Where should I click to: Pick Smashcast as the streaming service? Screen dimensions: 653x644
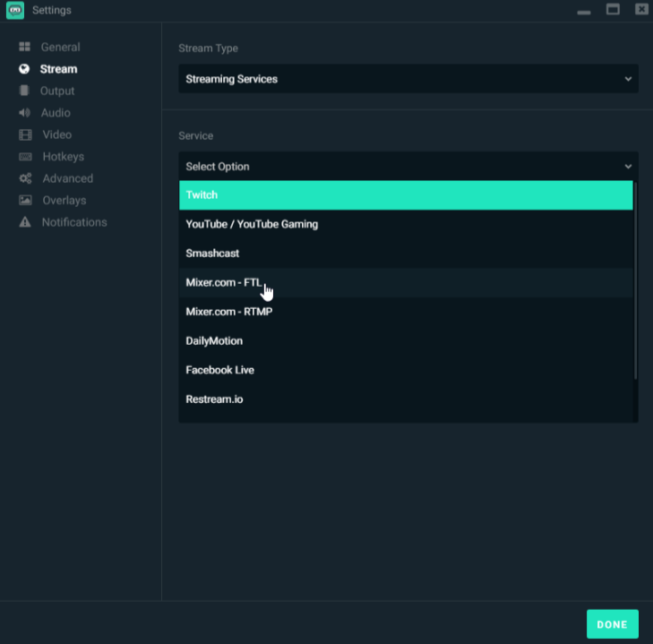point(405,253)
